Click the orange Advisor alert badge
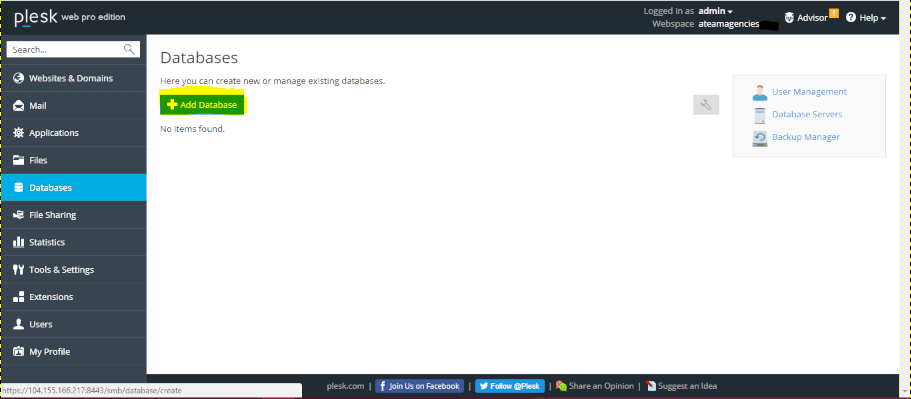Image resolution: width=911 pixels, height=399 pixels. (834, 13)
